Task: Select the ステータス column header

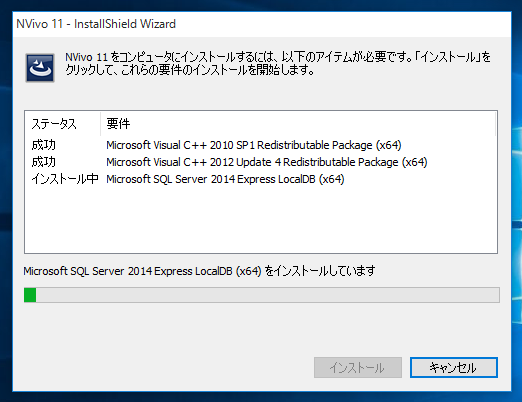Action: coord(62,124)
